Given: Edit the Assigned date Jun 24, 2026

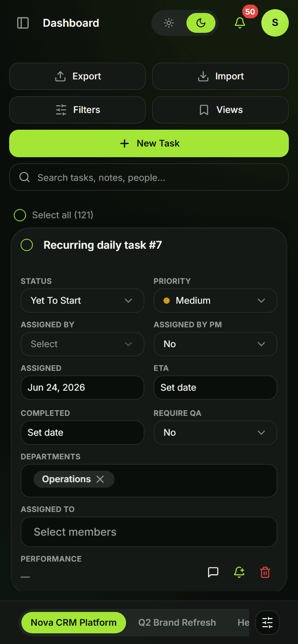Looking at the screenshot, I should [83, 388].
